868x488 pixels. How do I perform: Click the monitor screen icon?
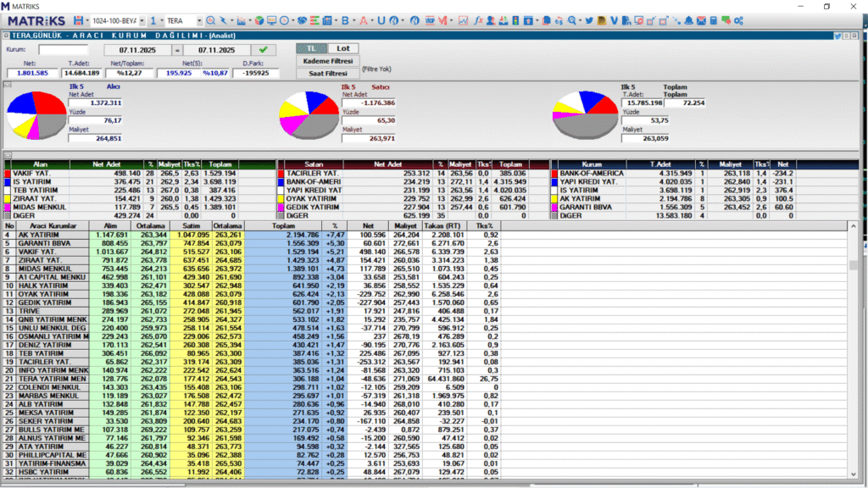click(271, 20)
